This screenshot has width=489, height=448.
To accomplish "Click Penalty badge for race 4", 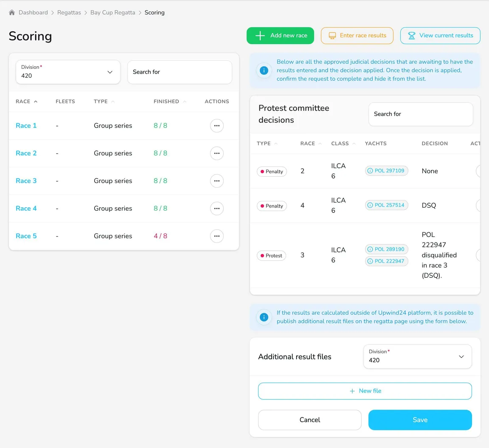I will 272,206.
